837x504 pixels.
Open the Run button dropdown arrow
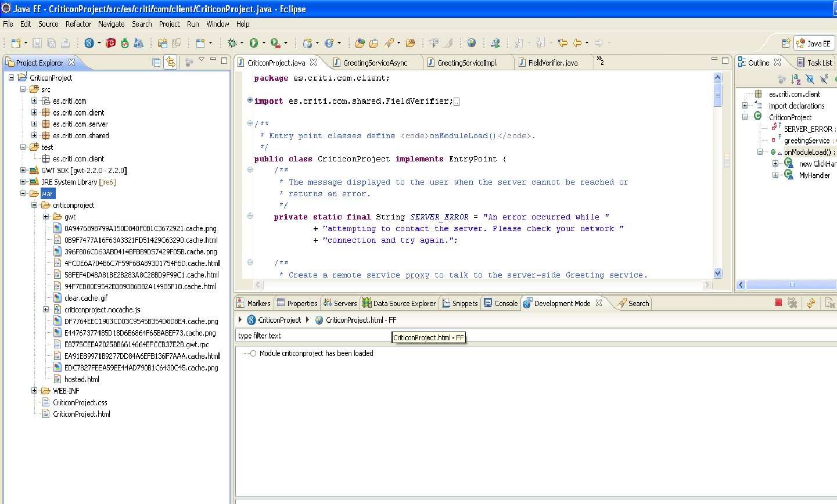tap(264, 43)
